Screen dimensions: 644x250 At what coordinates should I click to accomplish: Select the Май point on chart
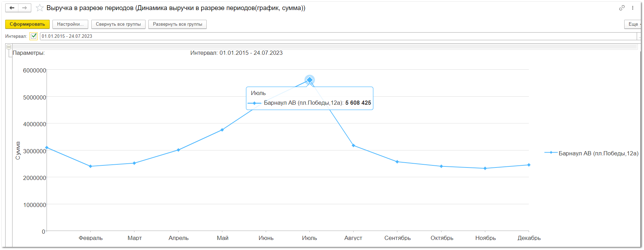coord(222,130)
